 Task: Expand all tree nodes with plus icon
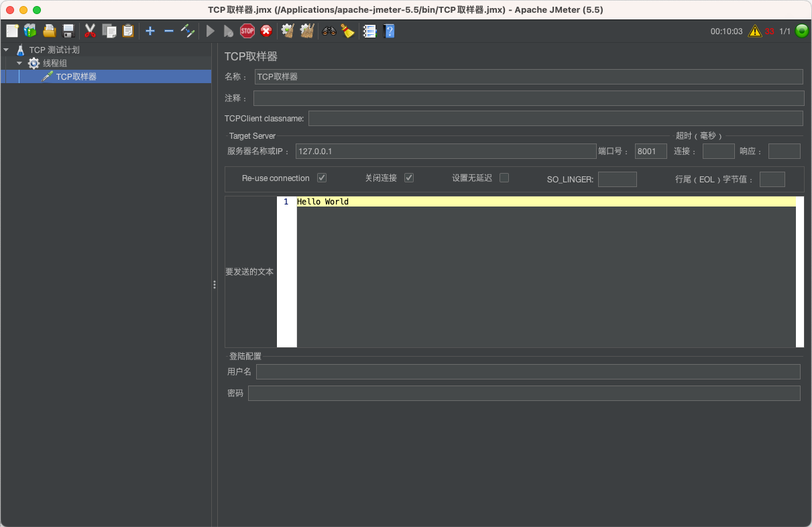tap(150, 31)
